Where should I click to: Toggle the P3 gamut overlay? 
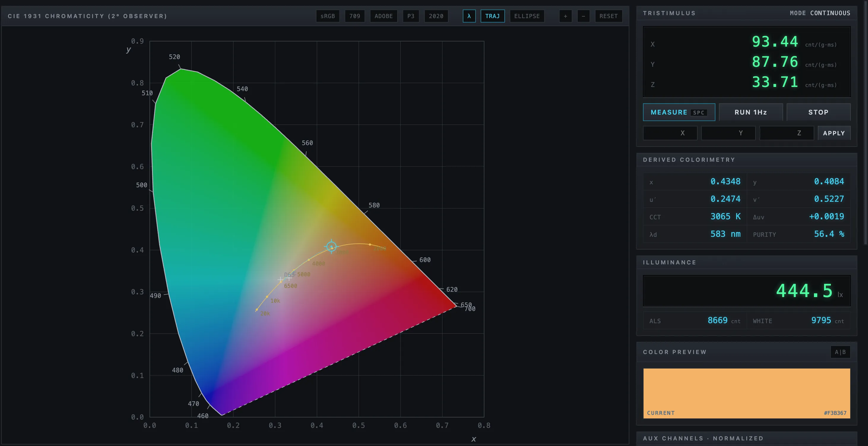click(x=411, y=16)
